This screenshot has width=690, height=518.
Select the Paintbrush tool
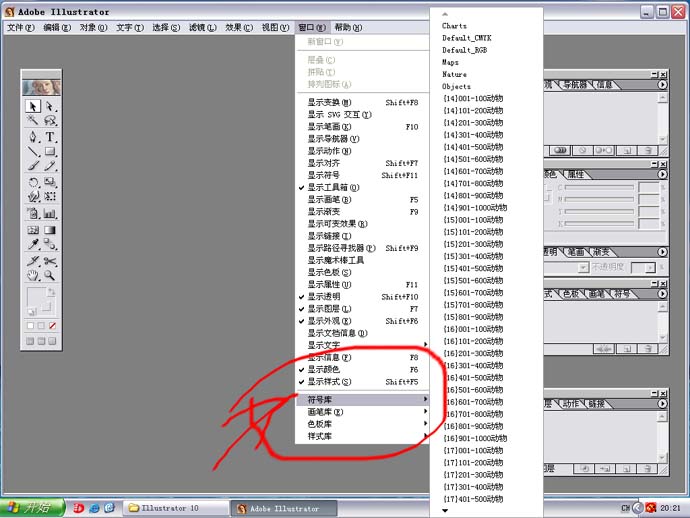33,165
